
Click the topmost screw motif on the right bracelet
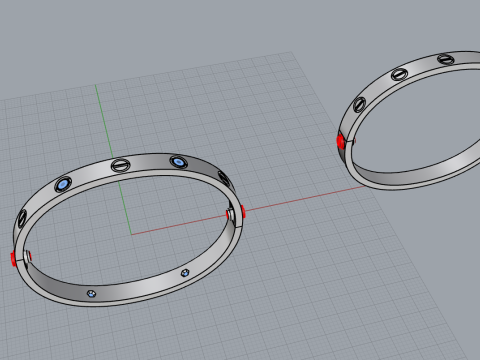446,59
